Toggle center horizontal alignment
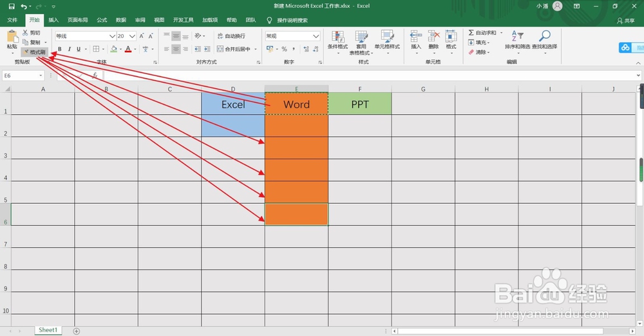 176,49
